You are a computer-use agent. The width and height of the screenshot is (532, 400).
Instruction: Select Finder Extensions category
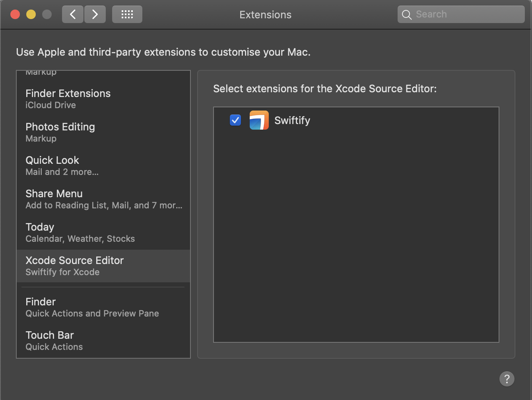(103, 99)
